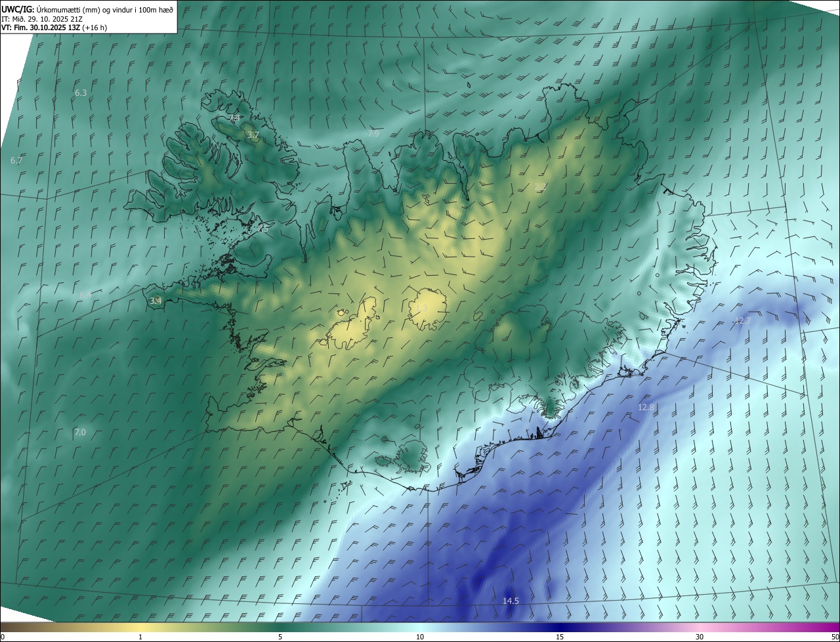The width and height of the screenshot is (840, 642).
Task: Click the 6.3 value label on the map
Action: [81, 93]
